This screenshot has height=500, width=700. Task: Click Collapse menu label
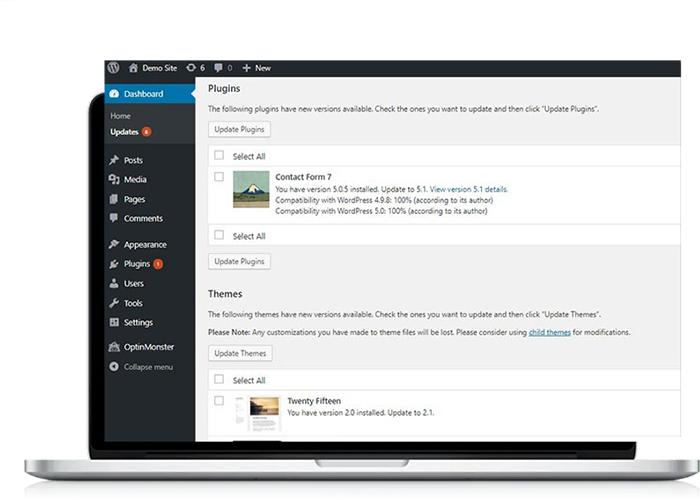coord(148,367)
